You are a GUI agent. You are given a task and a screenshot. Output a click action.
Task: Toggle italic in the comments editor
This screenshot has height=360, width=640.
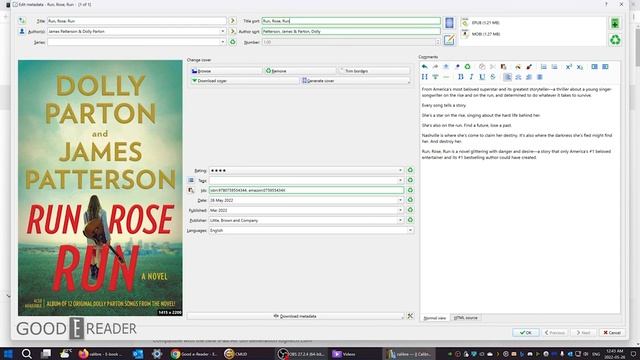(471, 77)
